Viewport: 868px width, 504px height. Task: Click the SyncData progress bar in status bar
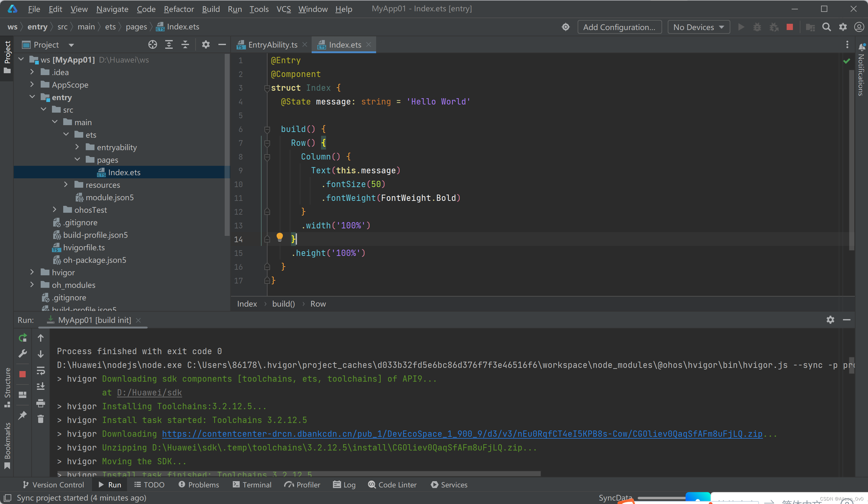point(661,498)
